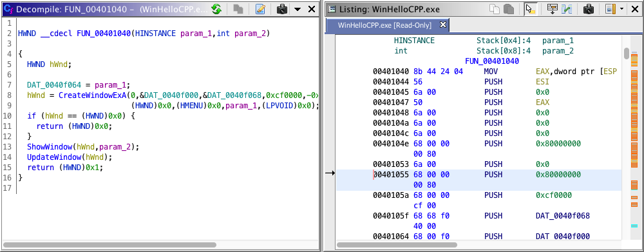Click the Stack[0x4]:4 param_1 entry
Viewport: 644px width, 252px height.
pyautogui.click(x=525, y=41)
